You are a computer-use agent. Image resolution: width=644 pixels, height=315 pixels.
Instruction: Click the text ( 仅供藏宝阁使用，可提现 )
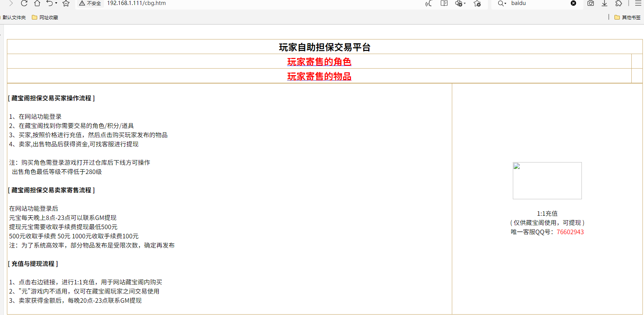click(547, 223)
